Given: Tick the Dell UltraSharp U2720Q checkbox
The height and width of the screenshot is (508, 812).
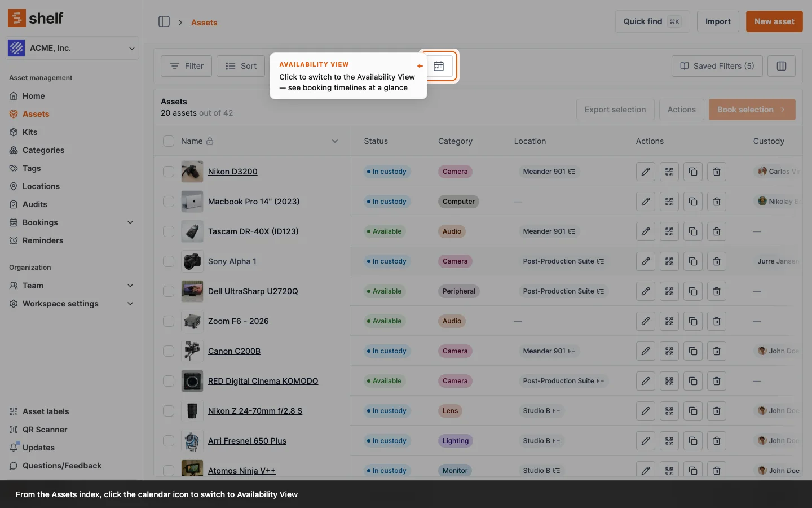Looking at the screenshot, I should point(169,291).
